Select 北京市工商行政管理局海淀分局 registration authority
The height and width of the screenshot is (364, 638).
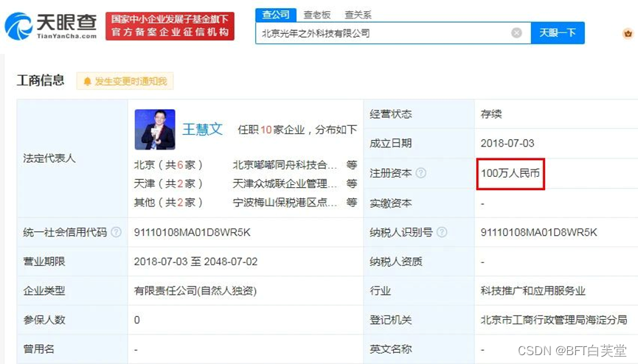[554, 320]
